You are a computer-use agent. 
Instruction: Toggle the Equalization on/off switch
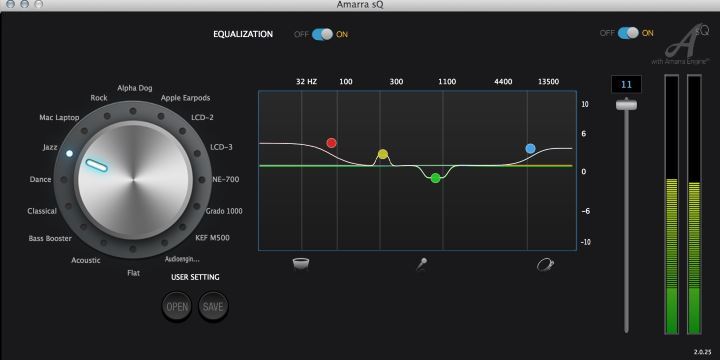[x=322, y=34]
